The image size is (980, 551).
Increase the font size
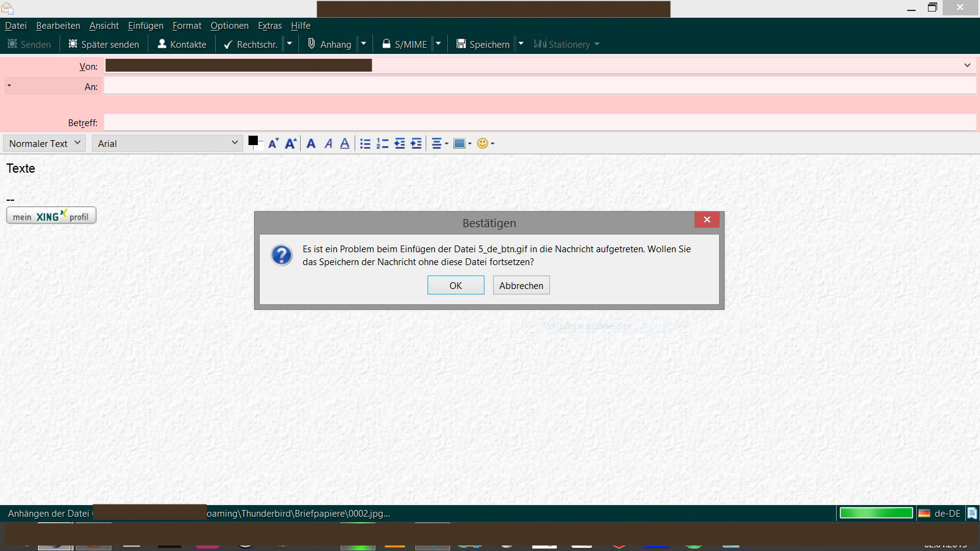point(290,143)
